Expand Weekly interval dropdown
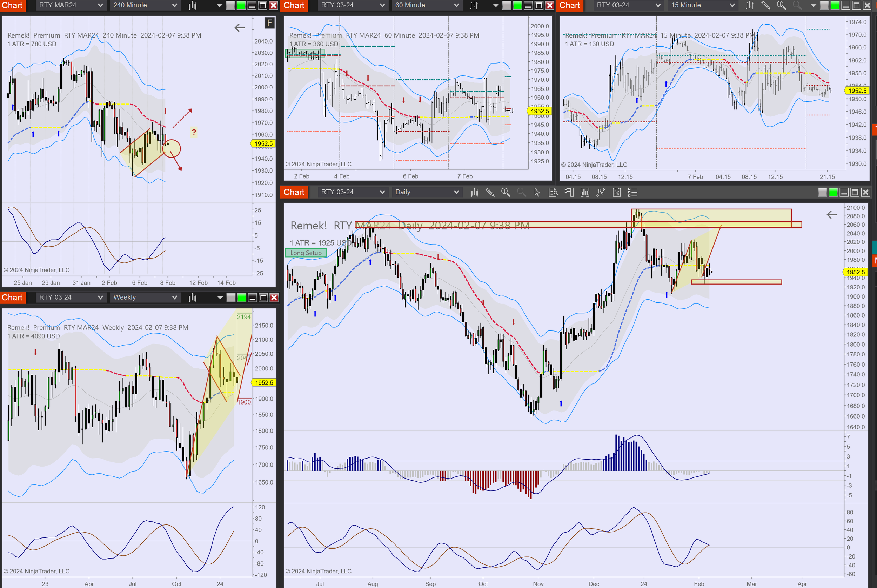 (145, 298)
